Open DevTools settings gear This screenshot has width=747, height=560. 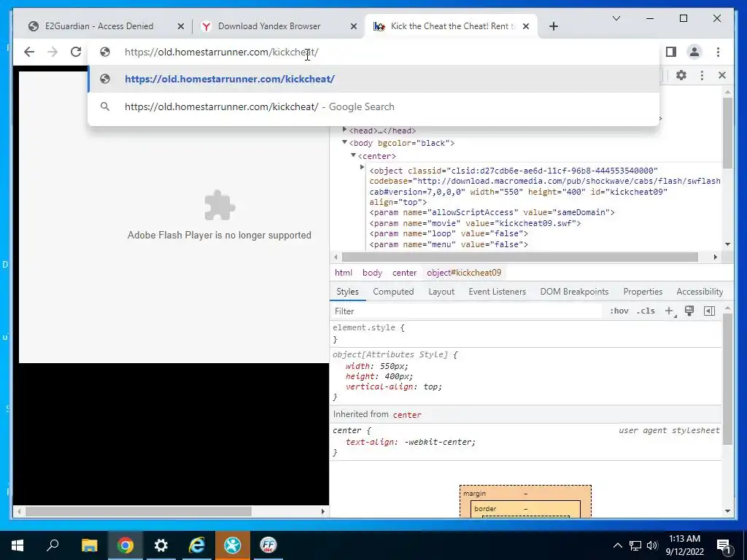click(x=681, y=75)
